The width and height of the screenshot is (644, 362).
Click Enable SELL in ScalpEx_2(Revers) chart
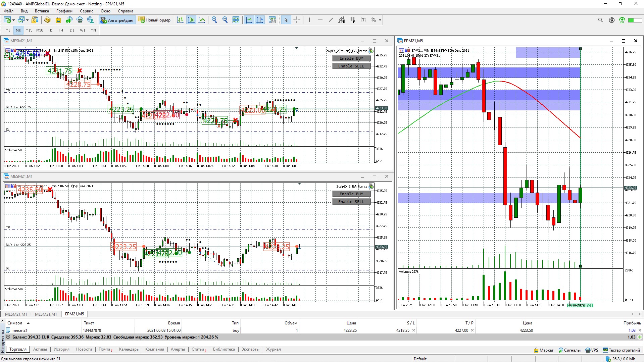351,66
